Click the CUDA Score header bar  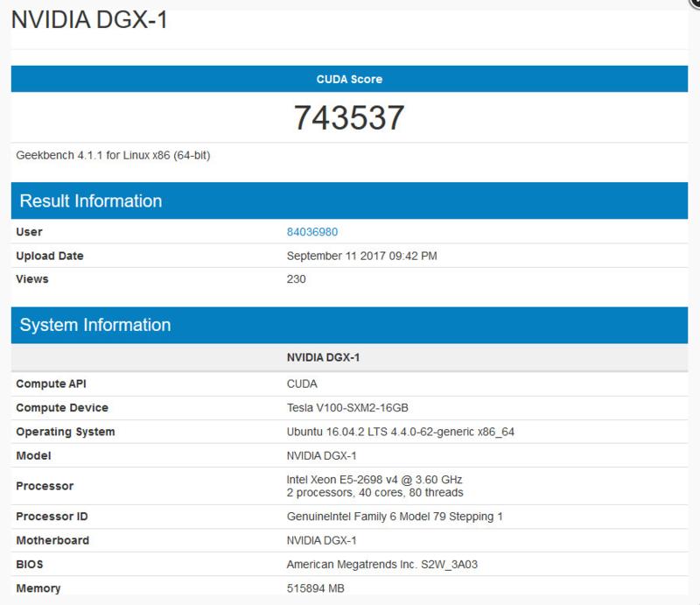(349, 79)
